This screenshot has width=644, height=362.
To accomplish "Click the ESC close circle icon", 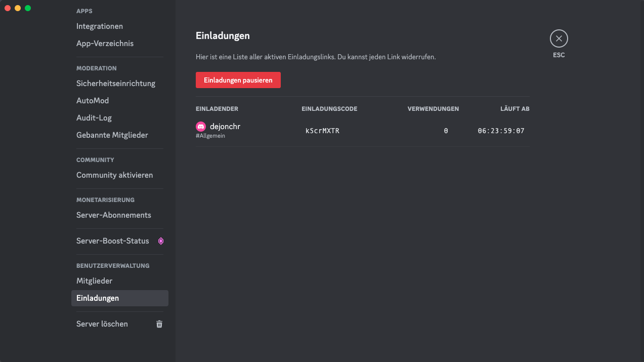I will 559,38.
